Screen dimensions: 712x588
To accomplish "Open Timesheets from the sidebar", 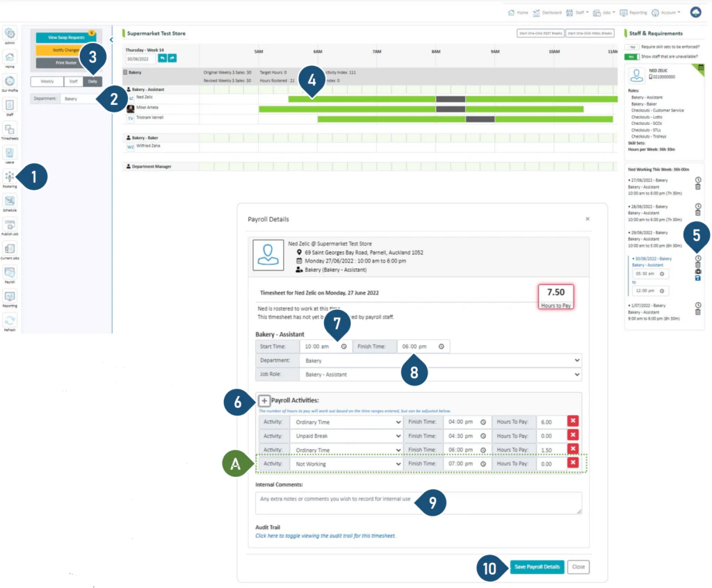I will pos(10,131).
